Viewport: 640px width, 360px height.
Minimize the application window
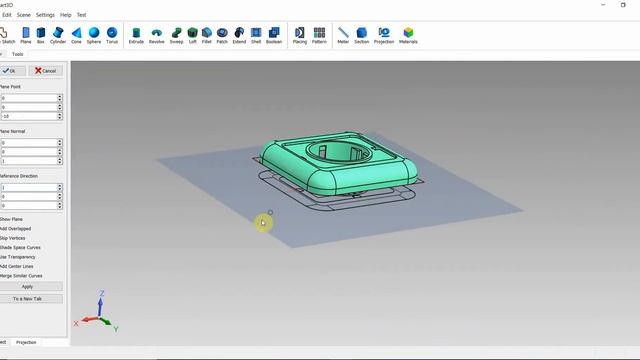pos(603,5)
